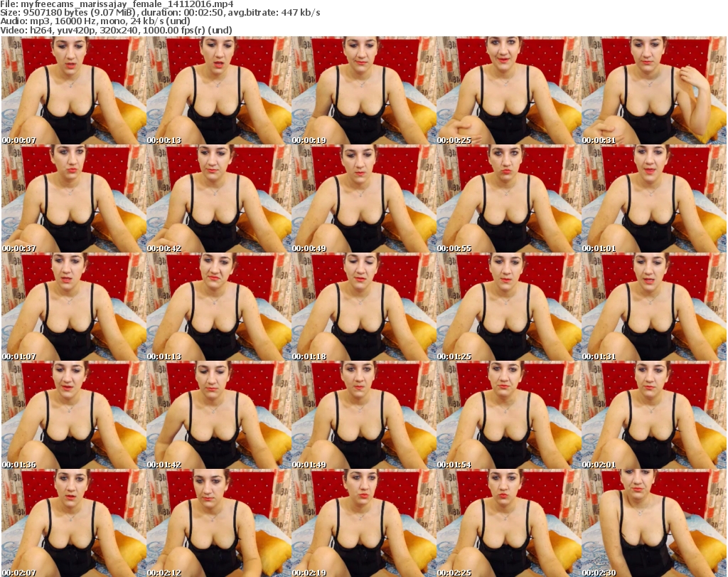Click the frame stamped 00:01:25
This screenshot has width=728, height=577.
(508, 307)
